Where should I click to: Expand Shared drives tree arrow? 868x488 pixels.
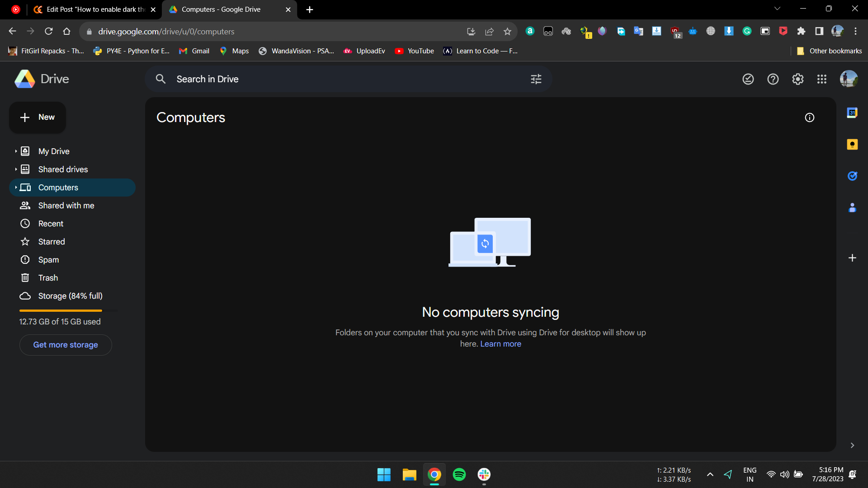[16, 169]
